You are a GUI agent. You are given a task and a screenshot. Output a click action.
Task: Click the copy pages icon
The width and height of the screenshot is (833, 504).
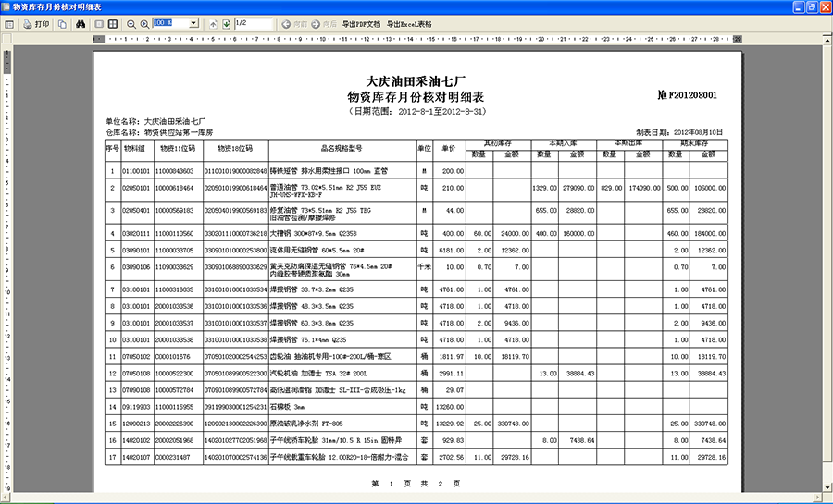62,24
